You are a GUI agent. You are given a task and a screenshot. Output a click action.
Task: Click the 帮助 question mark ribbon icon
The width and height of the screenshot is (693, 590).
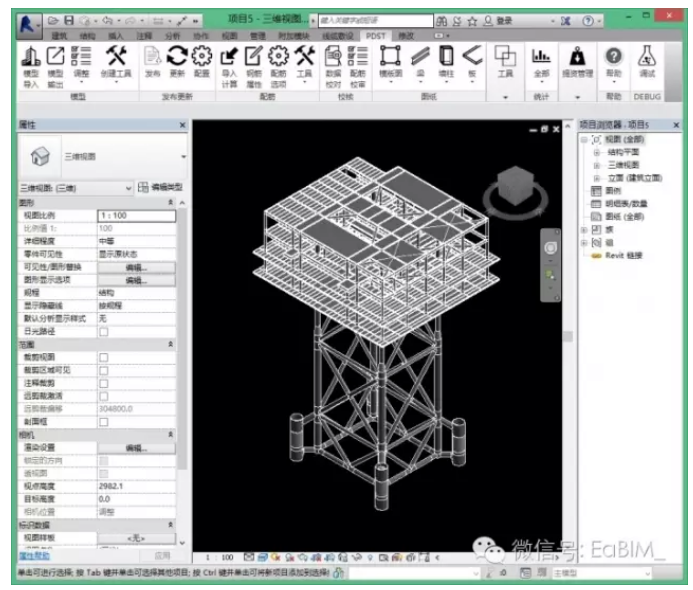click(x=613, y=56)
